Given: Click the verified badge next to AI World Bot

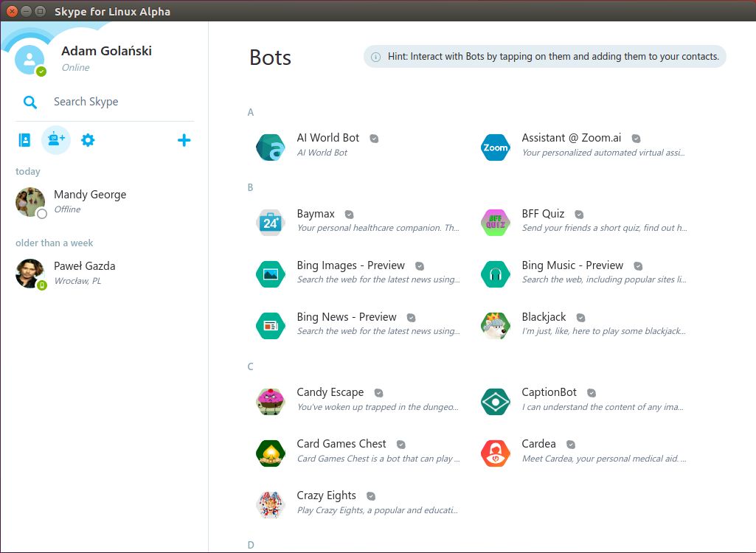Looking at the screenshot, I should click(x=374, y=139).
